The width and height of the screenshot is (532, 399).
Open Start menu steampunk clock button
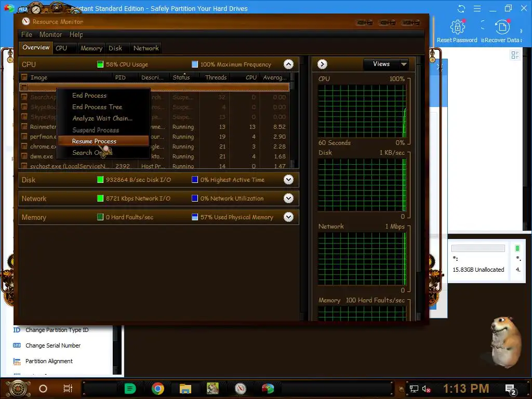[18, 389]
